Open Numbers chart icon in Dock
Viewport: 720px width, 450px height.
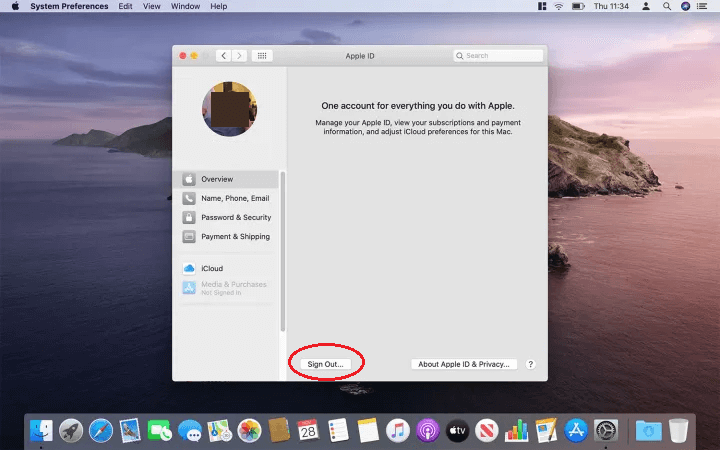(x=517, y=431)
